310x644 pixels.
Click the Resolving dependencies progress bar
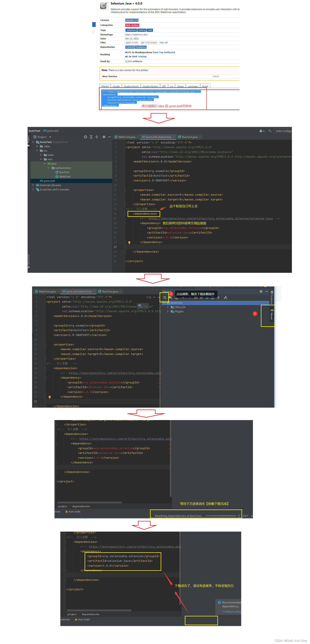tap(220, 516)
